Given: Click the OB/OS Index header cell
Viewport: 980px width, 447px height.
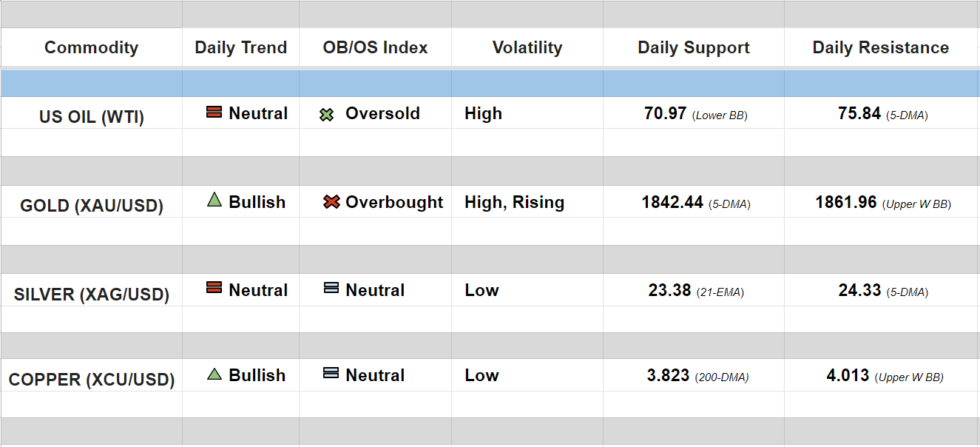Looking at the screenshot, I should click(375, 47).
